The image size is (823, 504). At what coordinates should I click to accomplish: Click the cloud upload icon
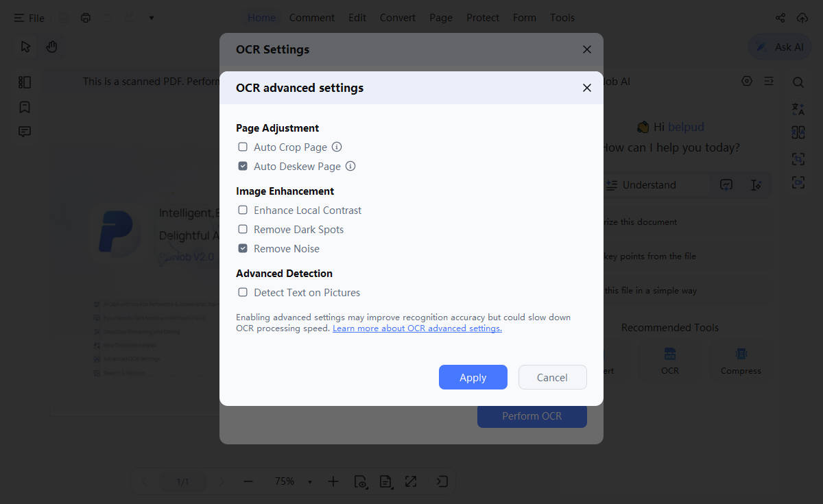(802, 18)
